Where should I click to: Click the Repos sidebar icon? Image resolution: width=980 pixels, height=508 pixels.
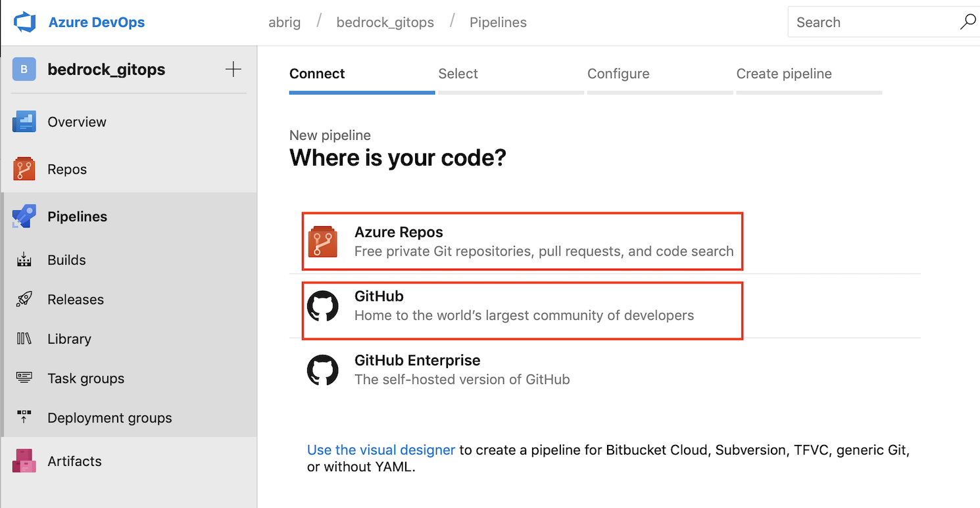(x=24, y=169)
